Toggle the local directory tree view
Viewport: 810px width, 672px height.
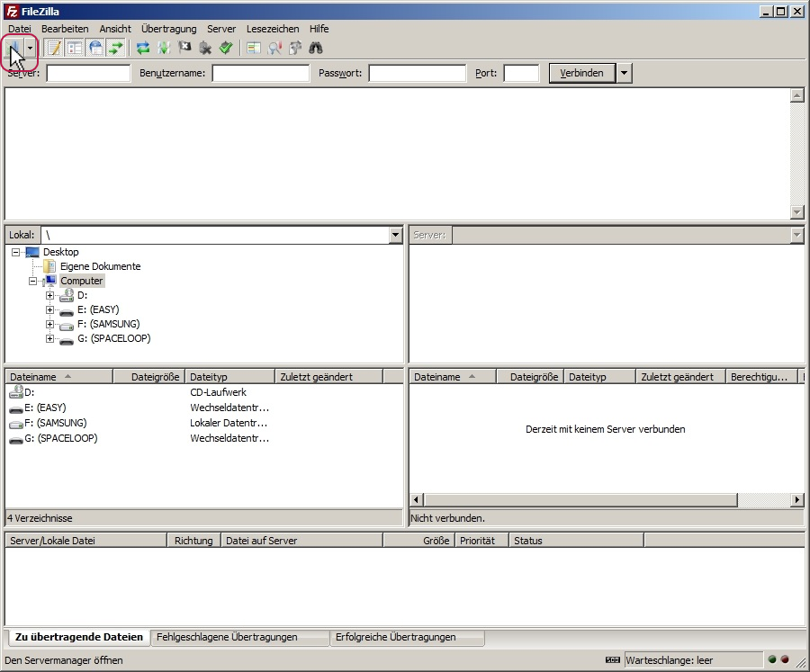[75, 49]
